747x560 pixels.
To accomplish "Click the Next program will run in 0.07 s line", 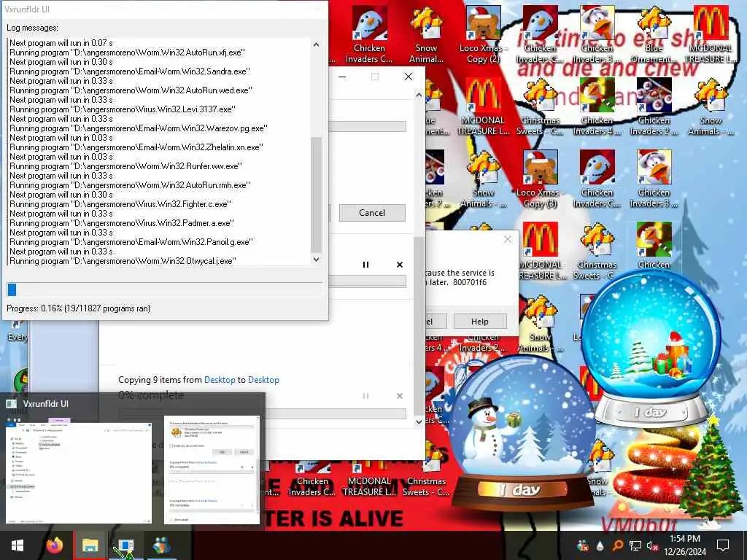I will (x=61, y=43).
